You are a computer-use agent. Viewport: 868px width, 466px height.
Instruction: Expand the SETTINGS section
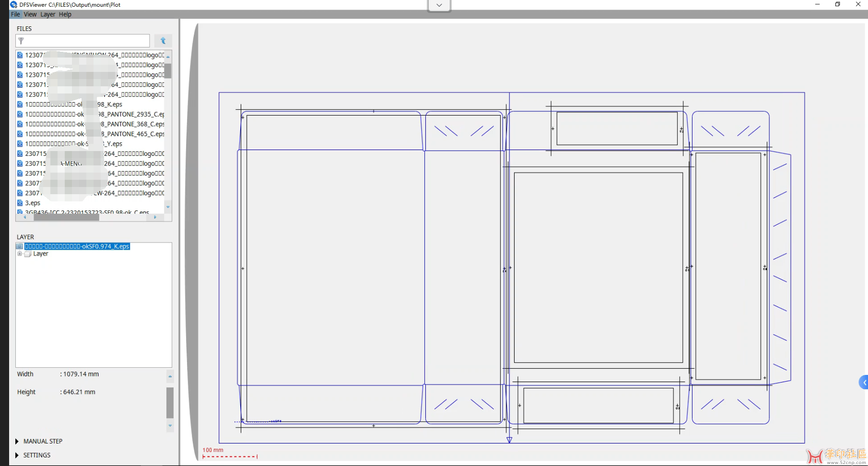click(17, 455)
